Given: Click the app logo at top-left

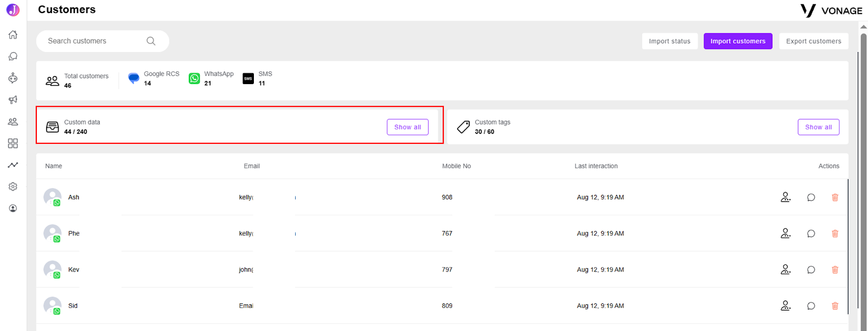Looking at the screenshot, I should point(13,10).
